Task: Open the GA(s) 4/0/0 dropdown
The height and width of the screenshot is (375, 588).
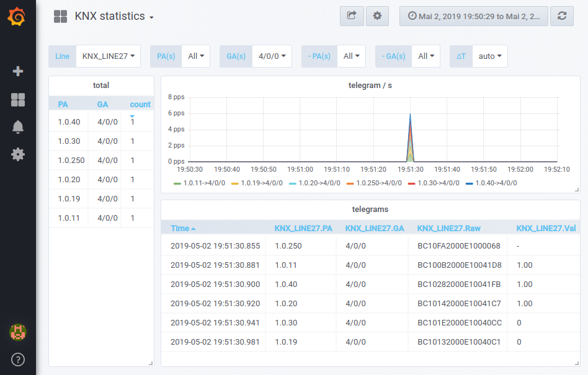Action: pos(272,56)
